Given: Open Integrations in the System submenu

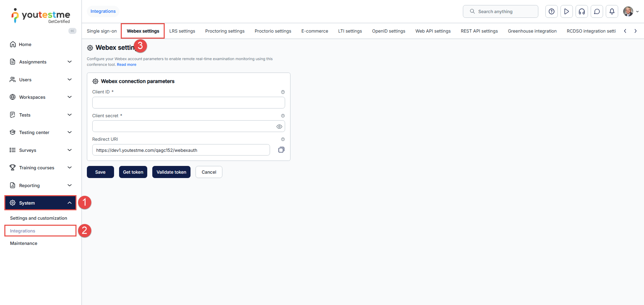Looking at the screenshot, I should pos(40,231).
